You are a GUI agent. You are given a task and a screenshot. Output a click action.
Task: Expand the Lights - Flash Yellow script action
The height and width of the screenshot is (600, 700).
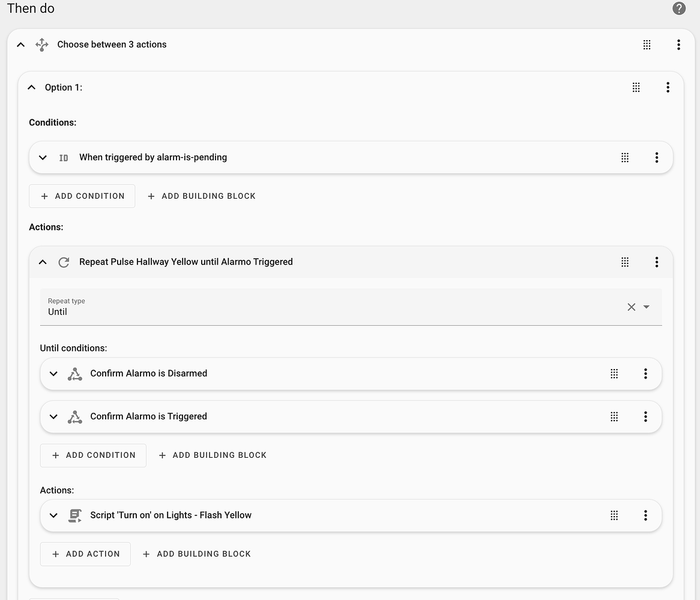(53, 515)
